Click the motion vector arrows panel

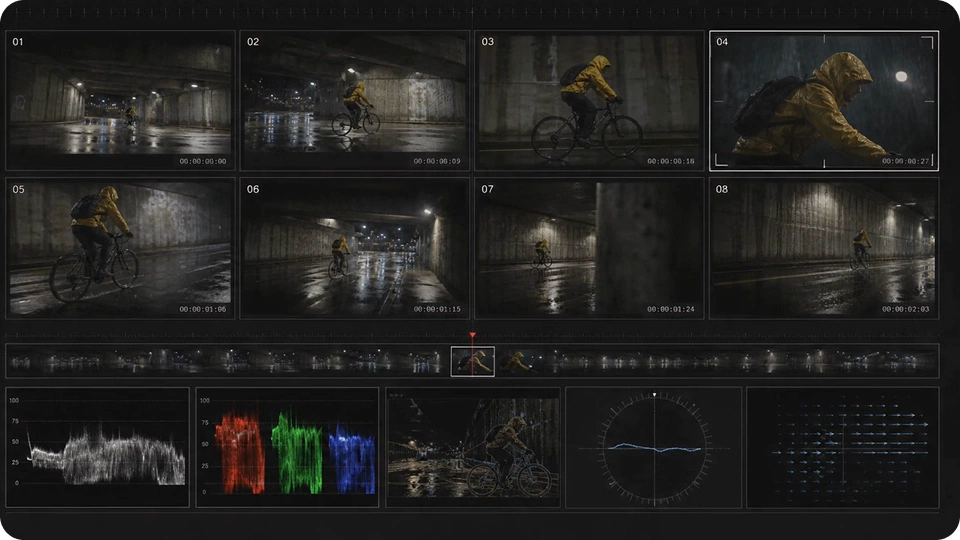point(842,447)
